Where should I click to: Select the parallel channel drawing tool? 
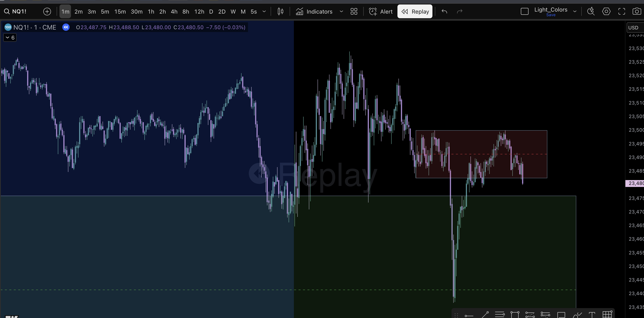click(x=530, y=315)
